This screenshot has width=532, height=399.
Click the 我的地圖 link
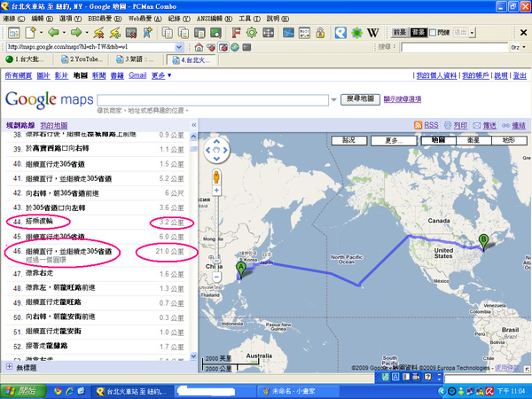point(54,126)
